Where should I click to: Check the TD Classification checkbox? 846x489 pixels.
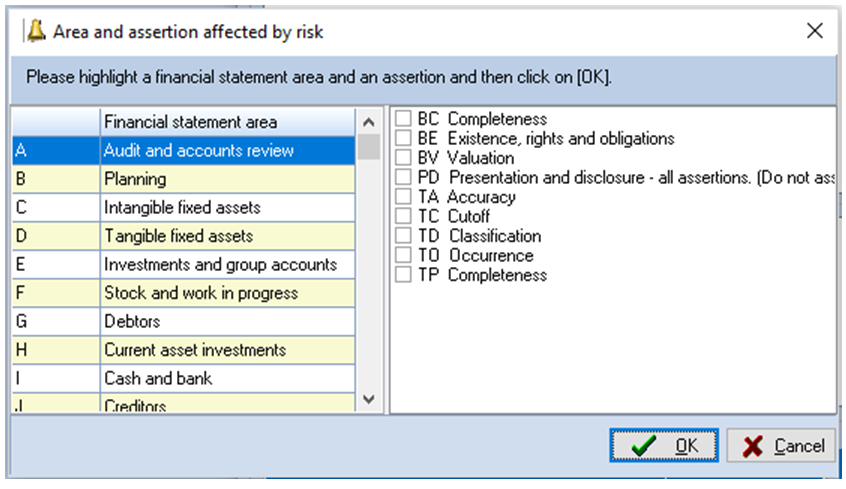[403, 235]
